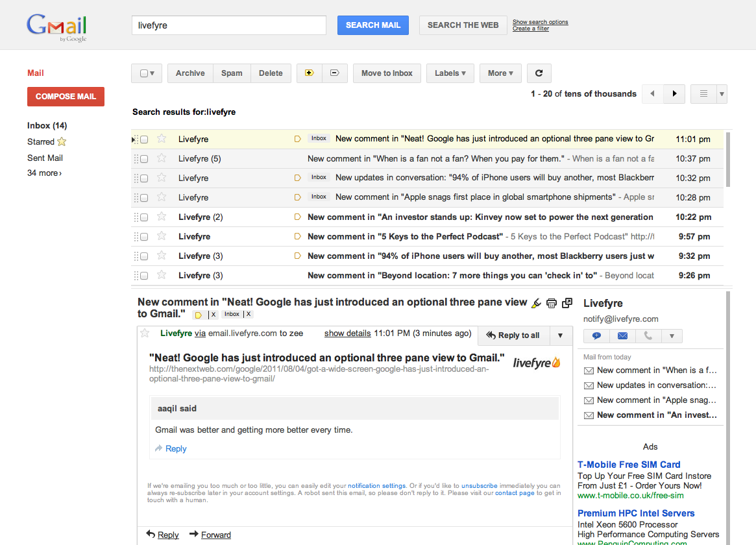
Task: Star the 10:37 pm Livefyre (5) conversation
Action: pos(162,158)
